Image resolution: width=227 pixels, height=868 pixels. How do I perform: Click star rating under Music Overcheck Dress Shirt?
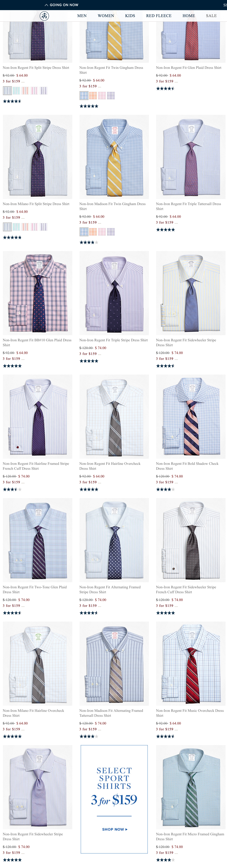tap(165, 736)
